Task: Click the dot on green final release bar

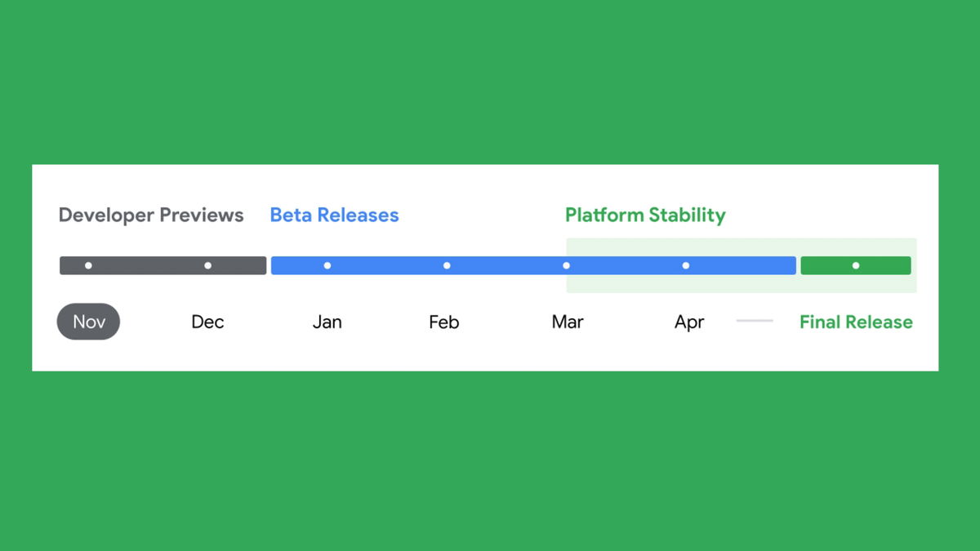Action: [856, 265]
